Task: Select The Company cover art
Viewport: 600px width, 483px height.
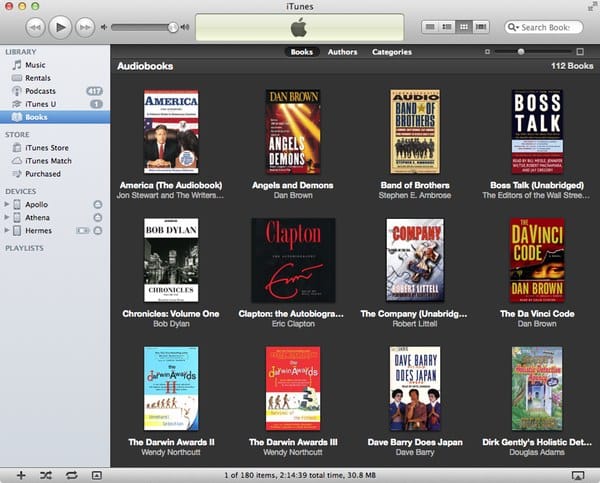Action: coord(415,260)
